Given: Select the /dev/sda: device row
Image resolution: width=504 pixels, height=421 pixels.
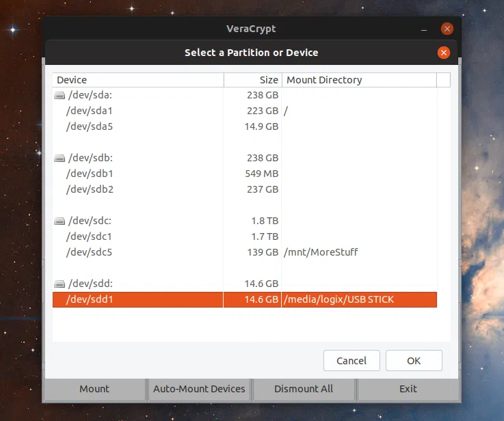Looking at the screenshot, I should pyautogui.click(x=245, y=95).
